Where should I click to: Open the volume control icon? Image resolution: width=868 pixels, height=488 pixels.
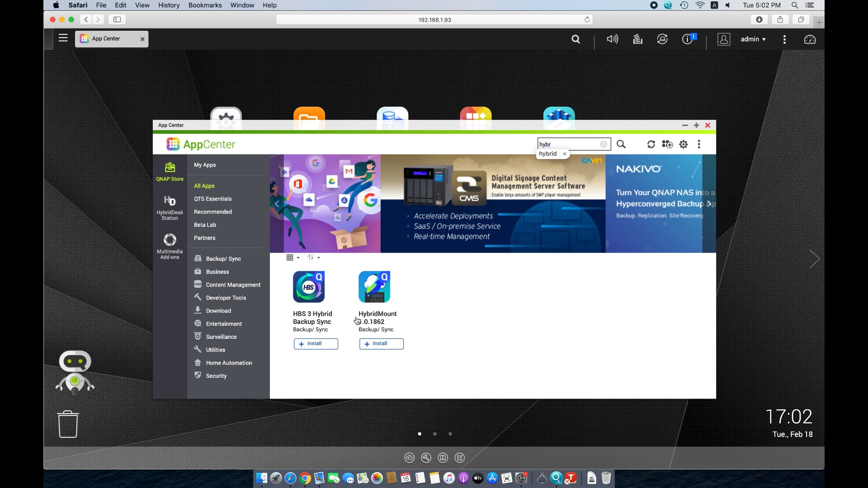pyautogui.click(x=612, y=39)
